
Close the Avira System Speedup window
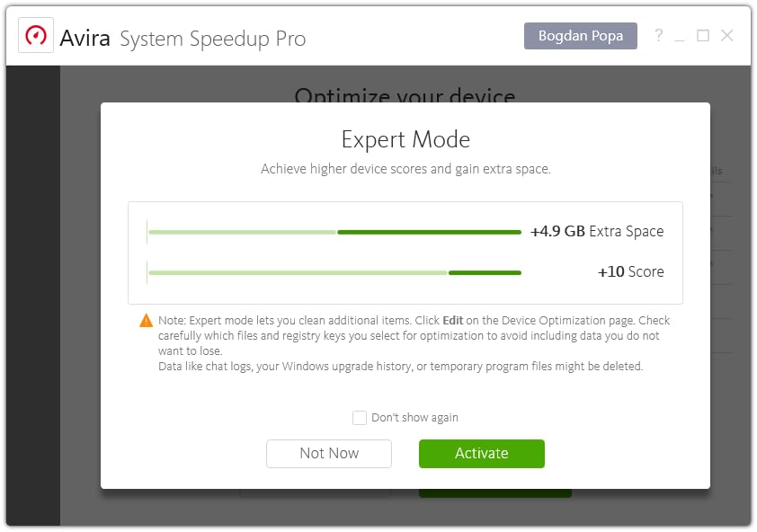pyautogui.click(x=727, y=36)
